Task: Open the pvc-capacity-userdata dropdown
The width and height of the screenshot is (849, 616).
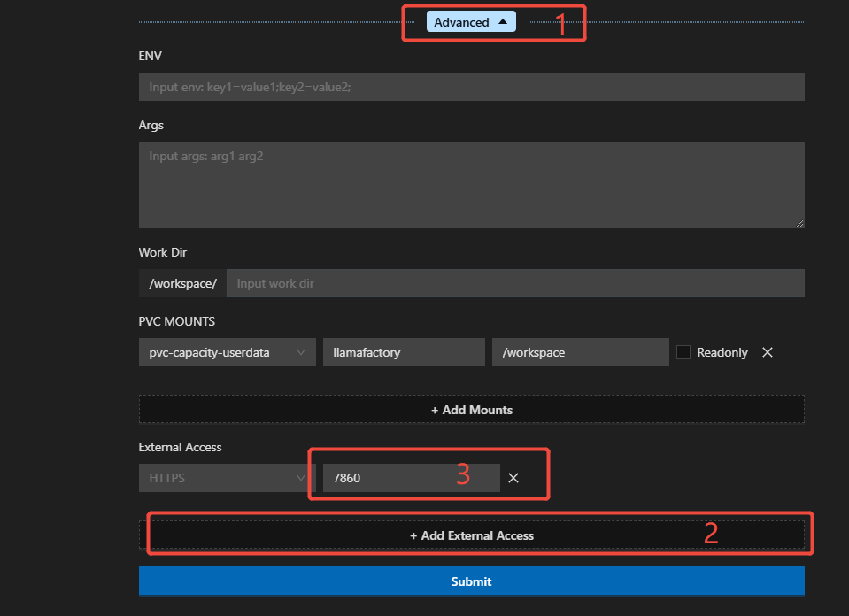Action: coord(227,352)
